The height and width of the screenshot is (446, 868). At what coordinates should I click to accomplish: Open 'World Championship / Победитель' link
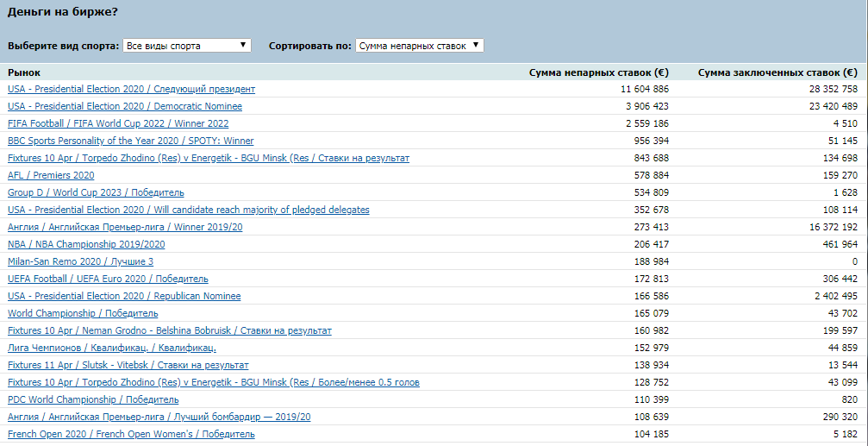pos(83,314)
